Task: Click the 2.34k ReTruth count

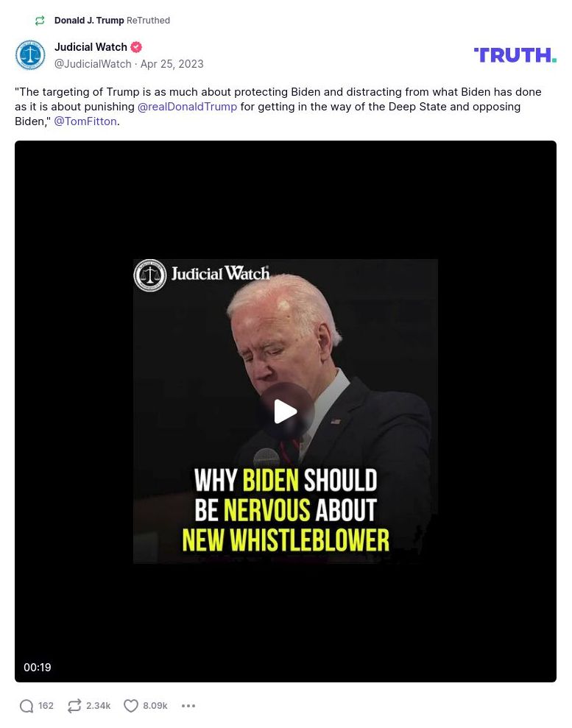Action: point(99,706)
